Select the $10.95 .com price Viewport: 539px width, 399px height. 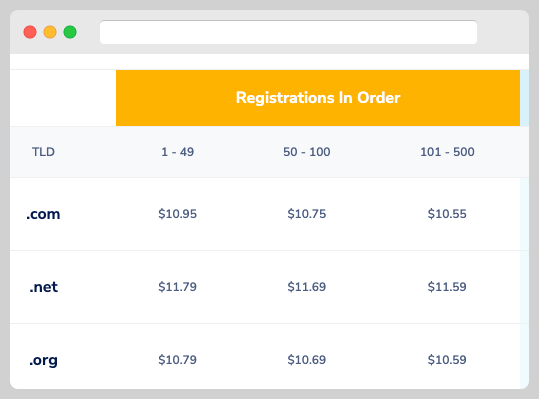point(177,214)
